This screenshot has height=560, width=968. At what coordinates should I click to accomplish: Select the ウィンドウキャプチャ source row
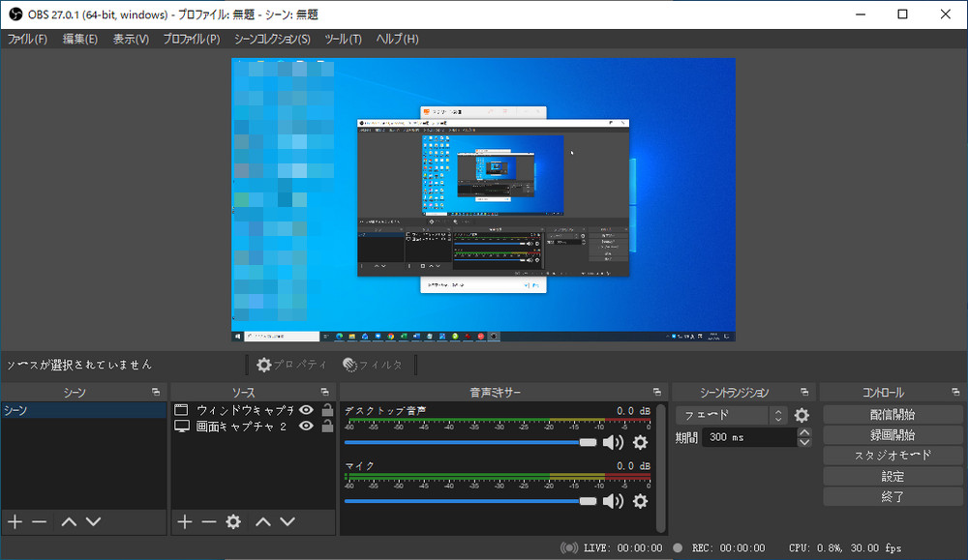tap(253, 410)
